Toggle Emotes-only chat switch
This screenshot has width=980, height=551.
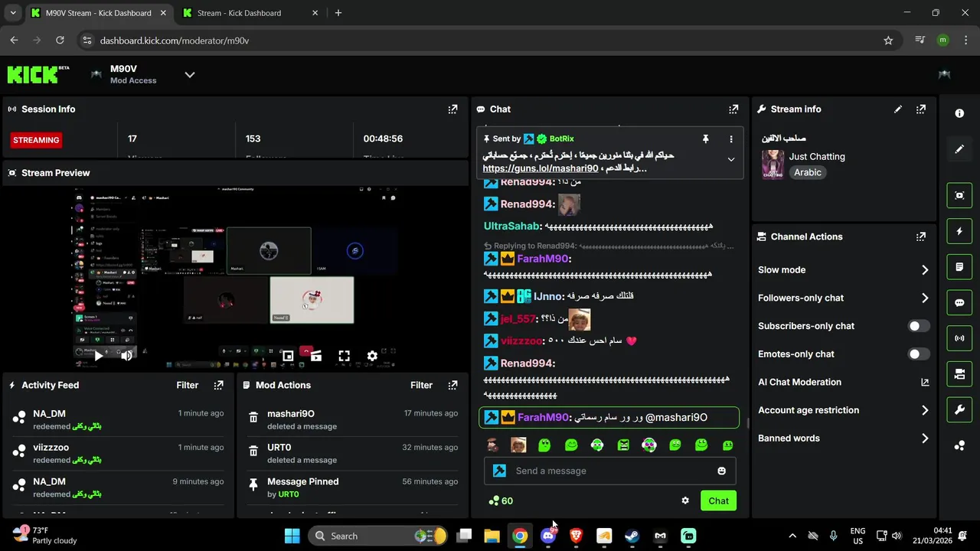[x=918, y=354]
